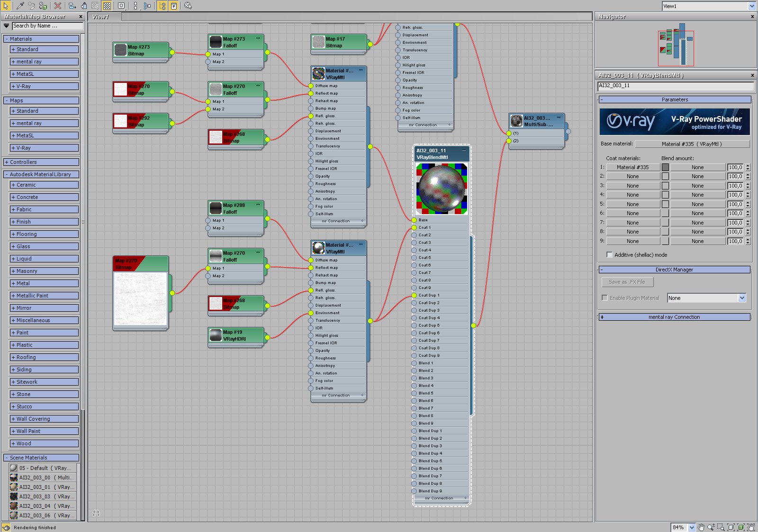Click the lay out children icon
The height and width of the screenshot is (532, 758).
pyautogui.click(x=147, y=6)
